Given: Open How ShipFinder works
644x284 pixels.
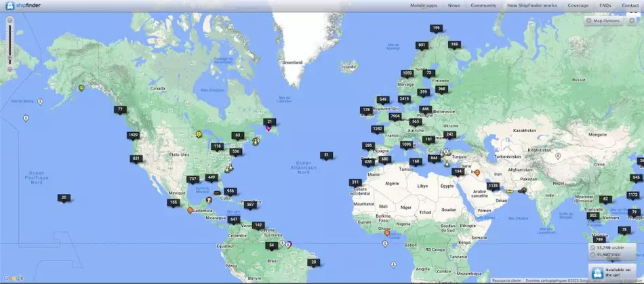Looking at the screenshot, I should point(532,5).
